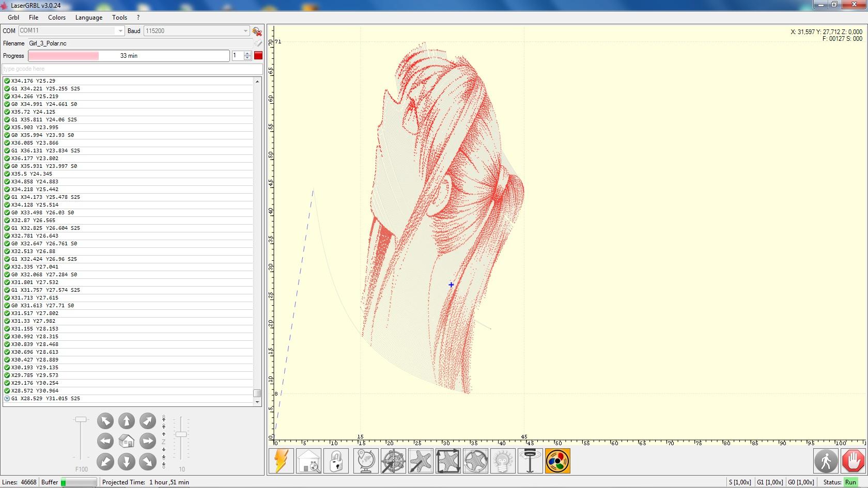Image resolution: width=868 pixels, height=488 pixels.
Task: Click the G-code list scrollbar down arrow
Action: 257,402
